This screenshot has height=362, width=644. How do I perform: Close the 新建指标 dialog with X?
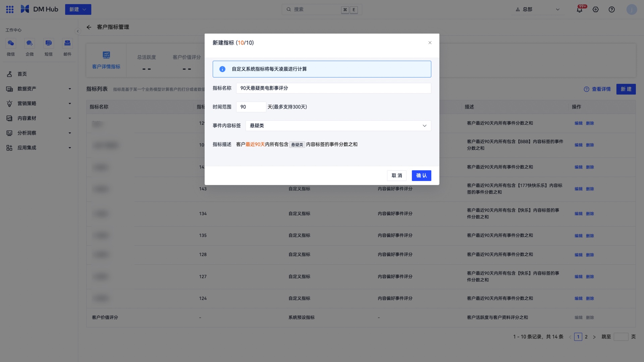tap(430, 43)
